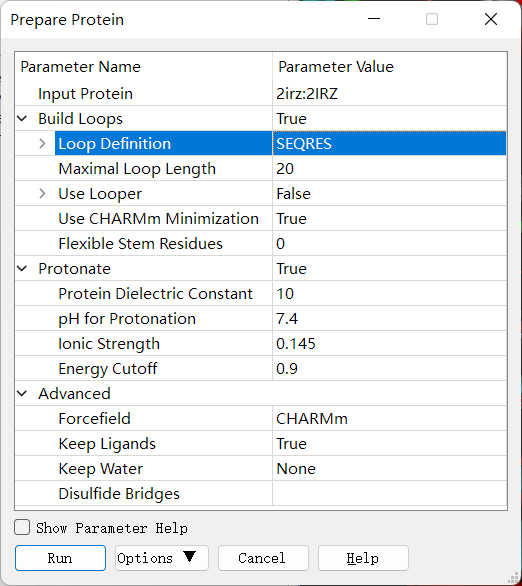Cancel the Prepare Protein dialog
This screenshot has height=586, width=522.
263,558
